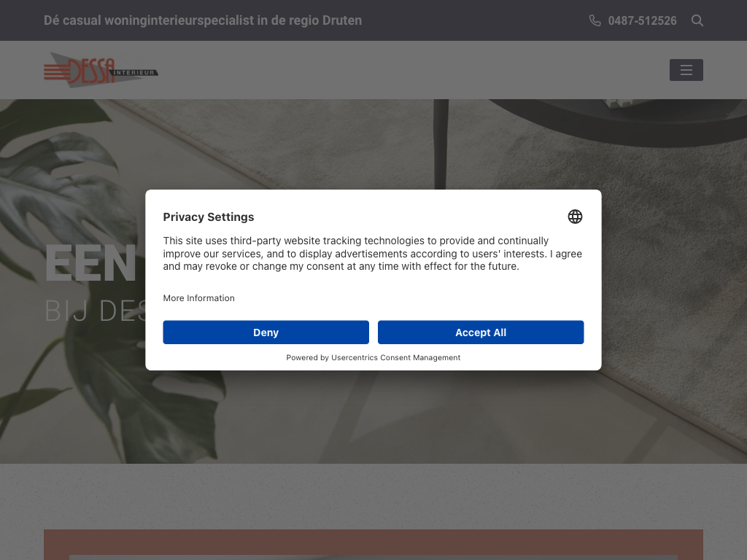Click the search magnifier icon
The image size is (747, 560).
pyautogui.click(x=697, y=20)
